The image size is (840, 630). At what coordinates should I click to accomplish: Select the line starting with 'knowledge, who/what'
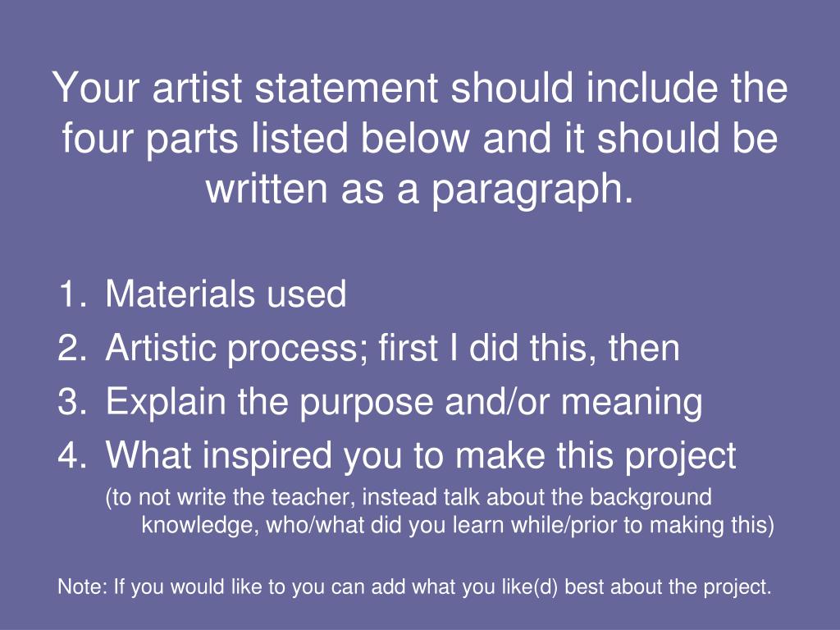point(458,524)
